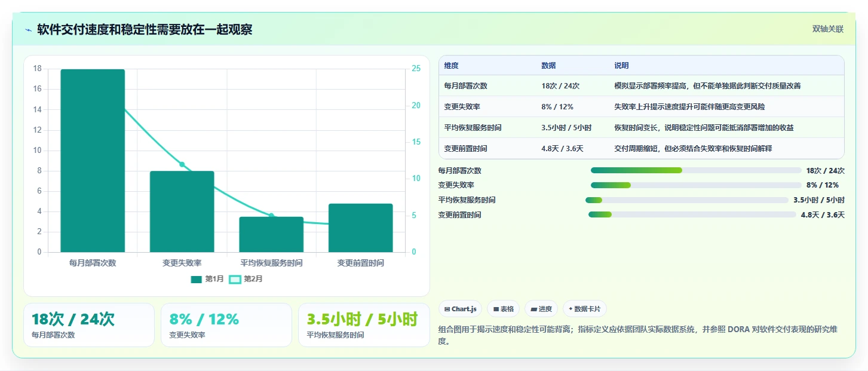The height and width of the screenshot is (371, 868).
Task: Click the 平均恢复服务时间 progress bar
Action: 687,200
